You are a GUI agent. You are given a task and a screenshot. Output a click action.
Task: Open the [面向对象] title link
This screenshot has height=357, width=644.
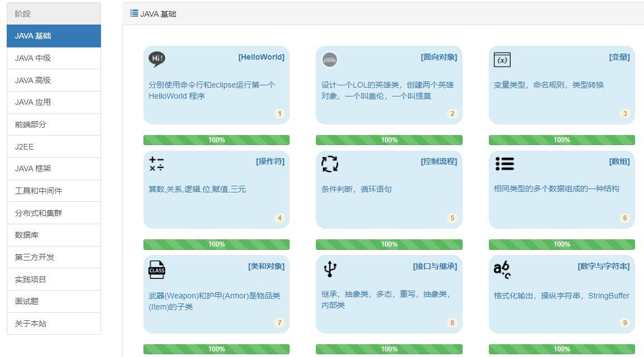click(439, 57)
